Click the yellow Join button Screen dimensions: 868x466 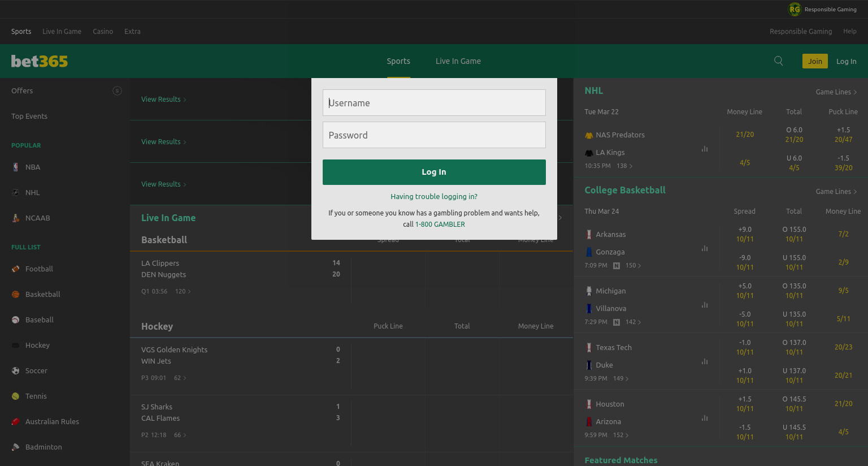click(x=815, y=61)
